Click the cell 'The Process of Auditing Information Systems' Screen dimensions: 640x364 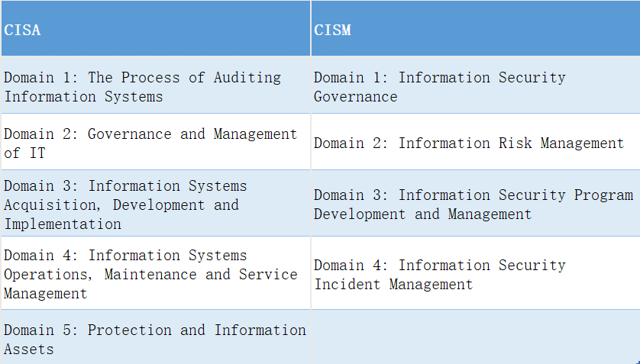pos(156,85)
